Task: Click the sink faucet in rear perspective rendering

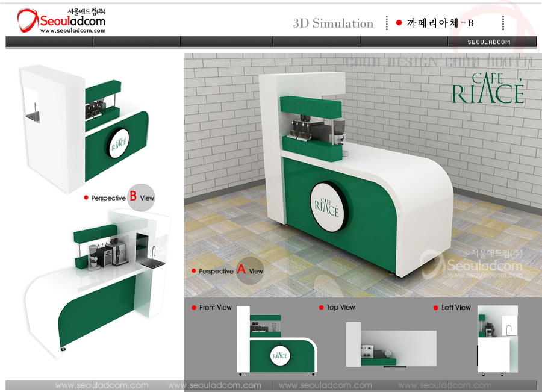Action: click(x=154, y=253)
